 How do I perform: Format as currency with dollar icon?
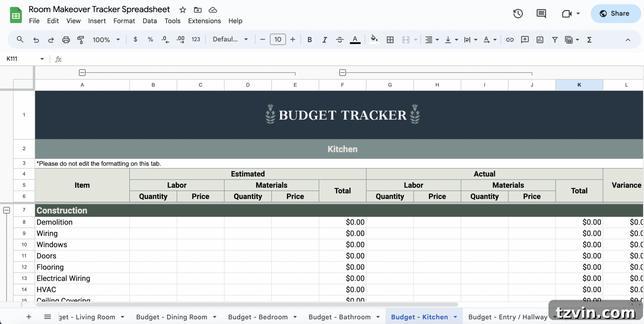pos(135,39)
